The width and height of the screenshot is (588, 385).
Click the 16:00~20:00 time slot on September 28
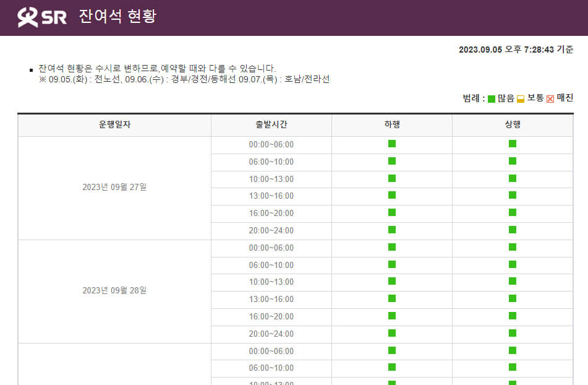[271, 316]
